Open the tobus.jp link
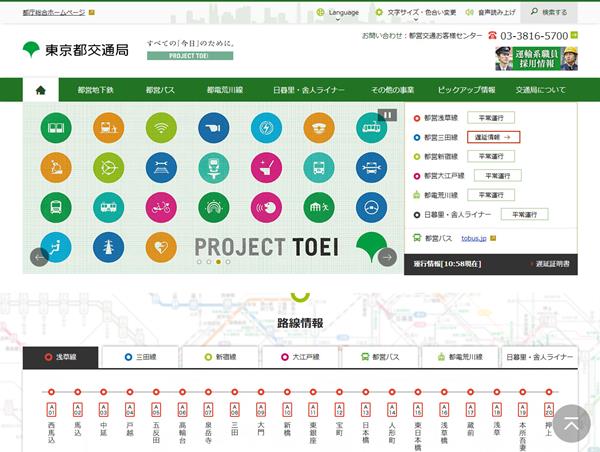Image resolution: width=600 pixels, height=452 pixels. pyautogui.click(x=474, y=238)
